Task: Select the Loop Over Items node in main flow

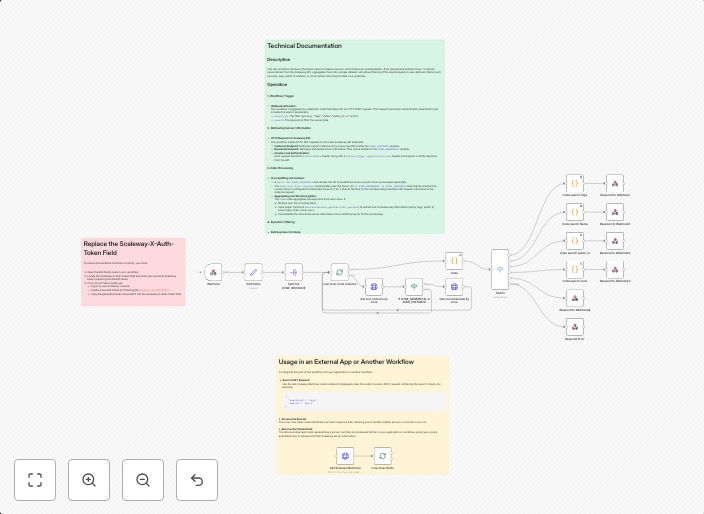Action: tap(339, 272)
